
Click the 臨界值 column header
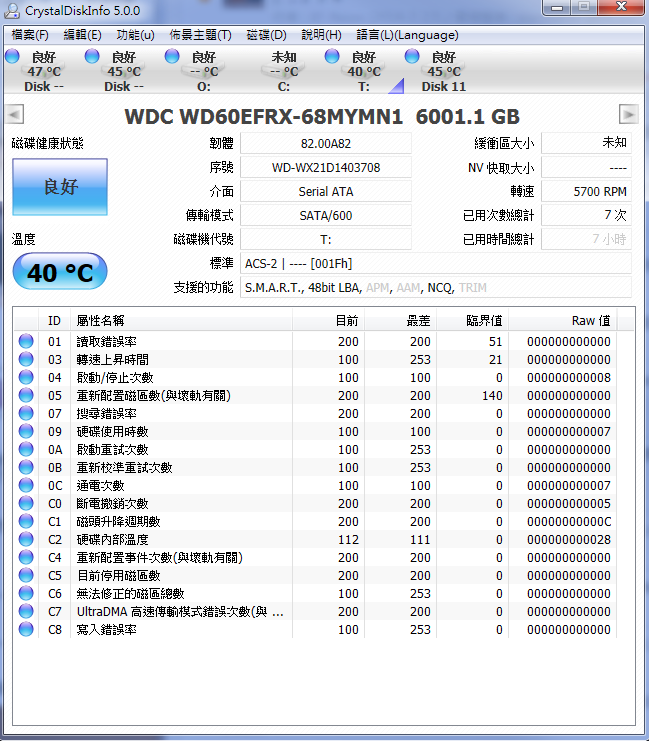[473, 321]
